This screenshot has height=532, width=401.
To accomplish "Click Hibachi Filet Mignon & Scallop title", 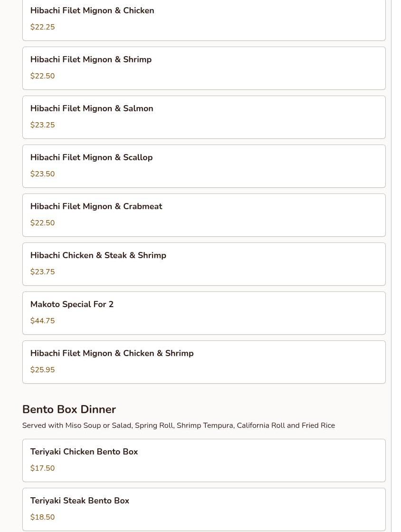I will coord(92,157).
